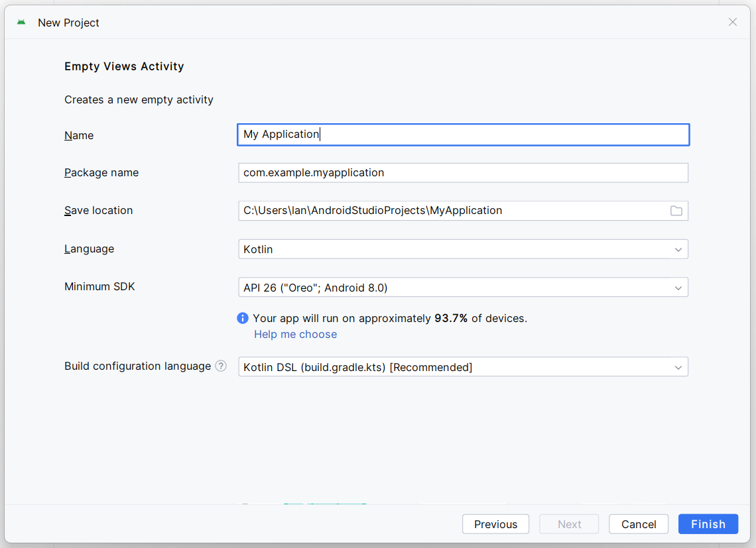Screen dimensions: 756x548
Task: Click the Android logo in the title bar
Action: point(21,23)
